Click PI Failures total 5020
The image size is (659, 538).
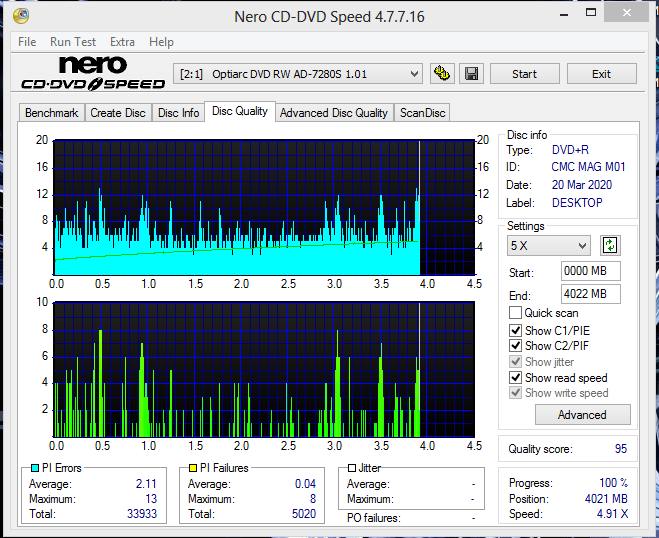coord(304,514)
